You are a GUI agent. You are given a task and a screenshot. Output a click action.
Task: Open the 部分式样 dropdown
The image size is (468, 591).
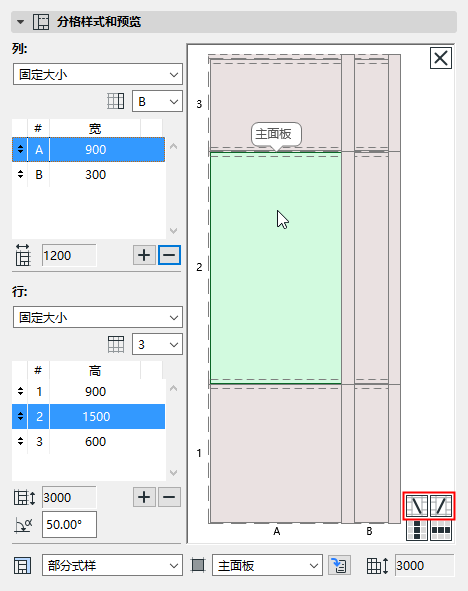[x=112, y=565]
